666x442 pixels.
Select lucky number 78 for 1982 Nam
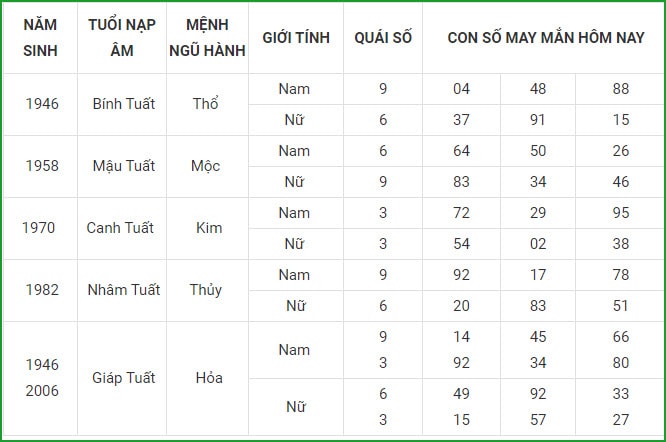(621, 275)
